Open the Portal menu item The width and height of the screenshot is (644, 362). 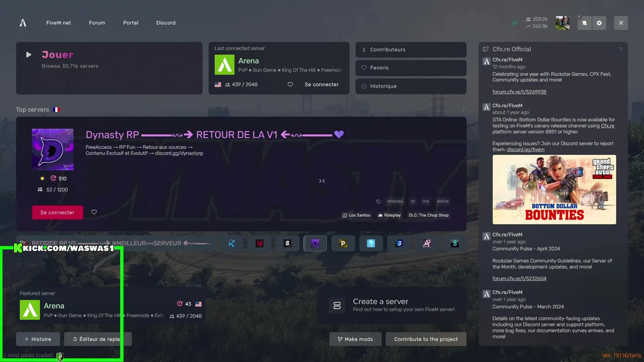(x=131, y=23)
